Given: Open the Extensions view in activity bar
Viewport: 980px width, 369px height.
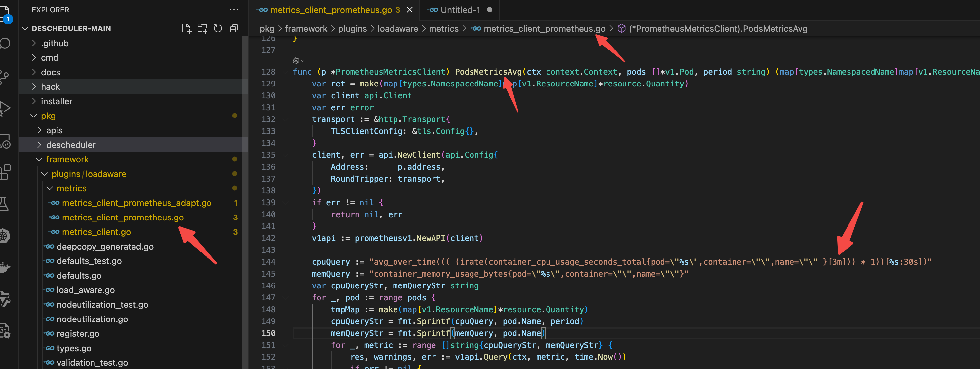Looking at the screenshot, I should (5, 172).
